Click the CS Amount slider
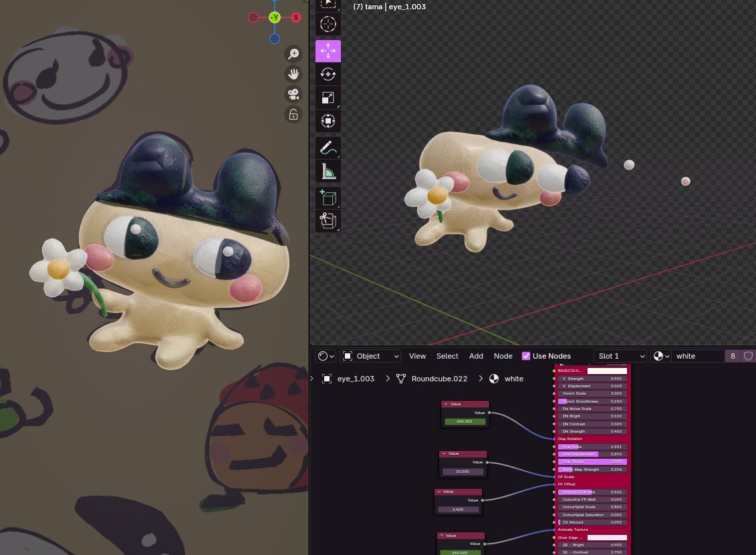The width and height of the screenshot is (756, 555). point(592,522)
